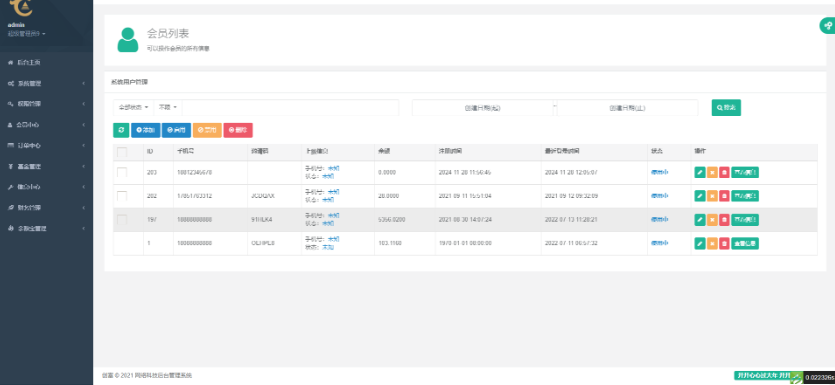
Task: Click green text button in row ID 1
Action: [745, 243]
